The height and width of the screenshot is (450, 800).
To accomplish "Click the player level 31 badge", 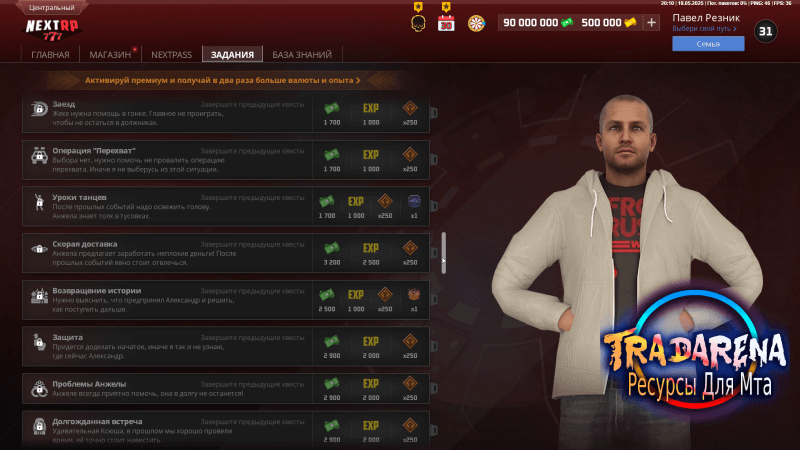I will click(765, 31).
